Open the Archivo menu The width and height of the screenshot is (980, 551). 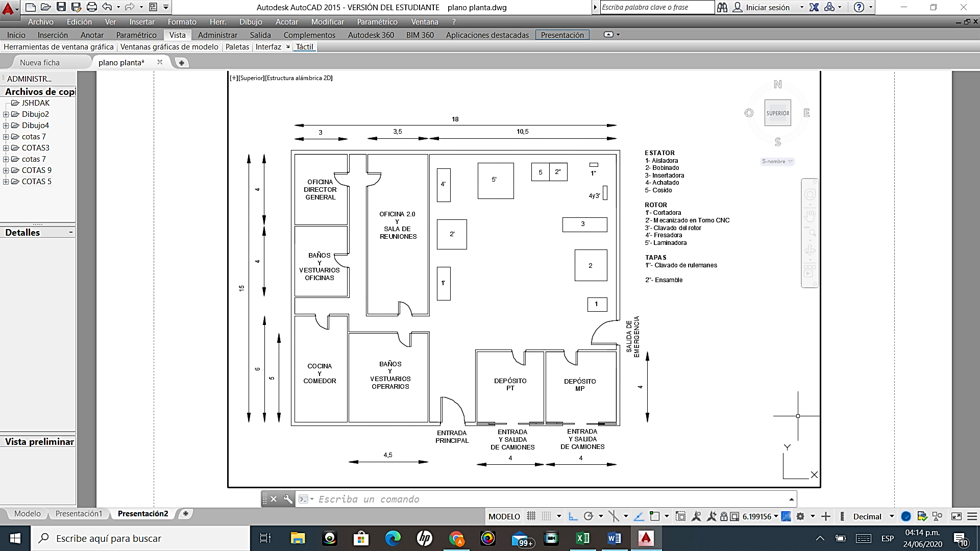(40, 22)
